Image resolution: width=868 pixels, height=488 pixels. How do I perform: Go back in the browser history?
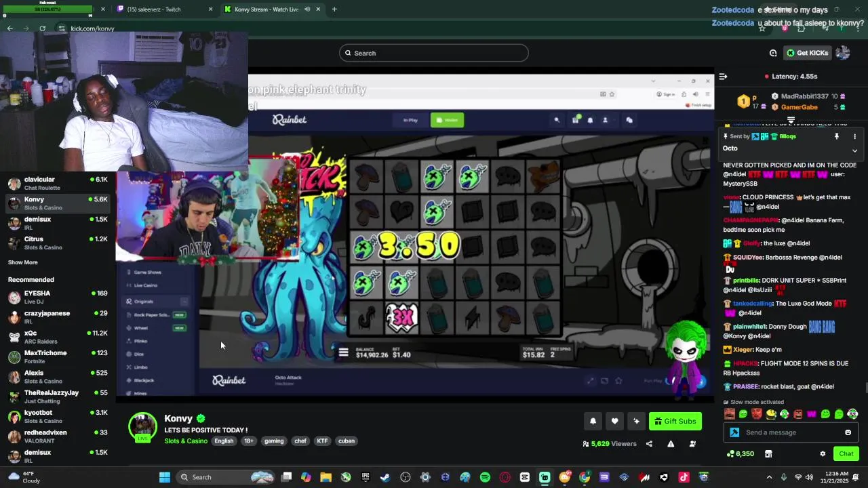[9, 28]
